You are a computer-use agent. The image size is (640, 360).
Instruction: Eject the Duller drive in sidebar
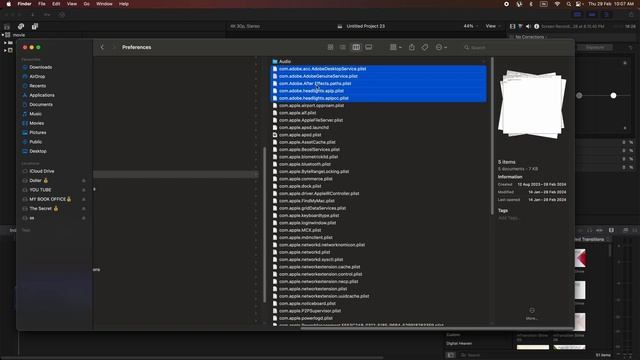[x=84, y=180]
